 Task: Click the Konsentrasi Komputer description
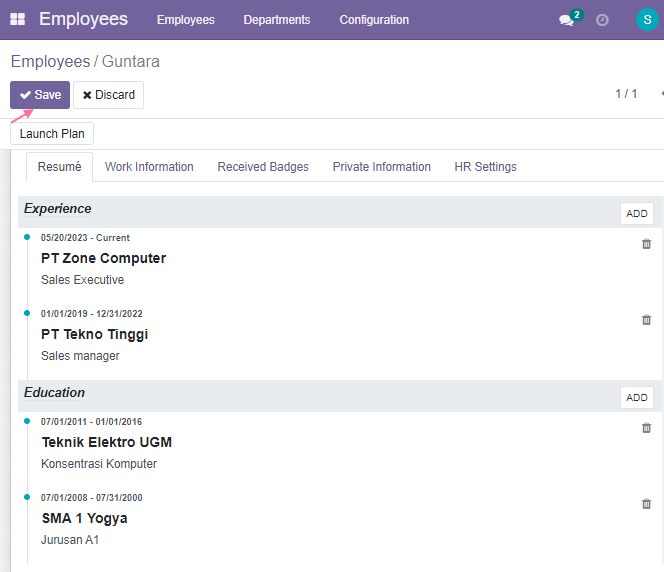99,464
